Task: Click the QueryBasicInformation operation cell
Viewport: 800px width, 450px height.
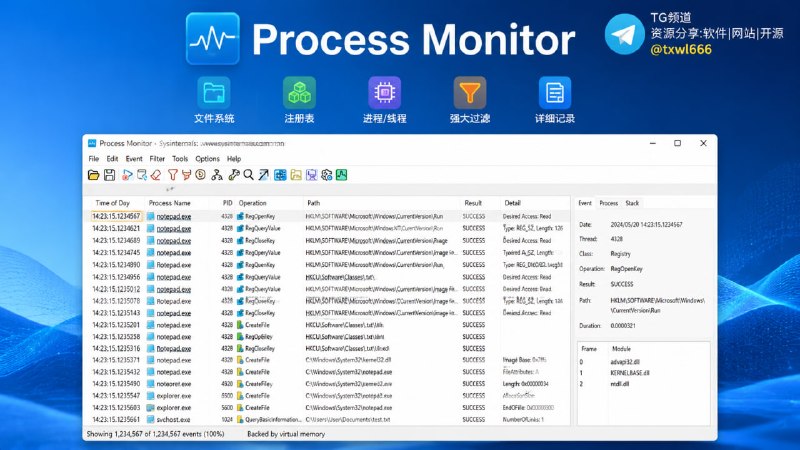Action: [273, 419]
